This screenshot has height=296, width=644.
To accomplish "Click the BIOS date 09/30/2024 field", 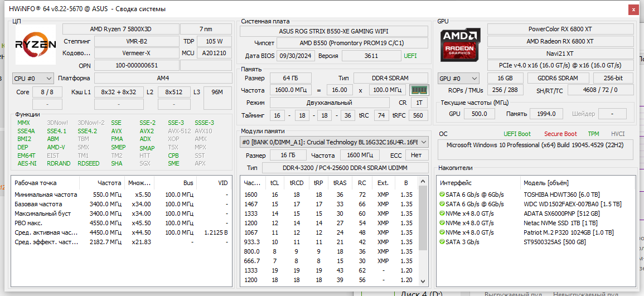I will point(296,56).
